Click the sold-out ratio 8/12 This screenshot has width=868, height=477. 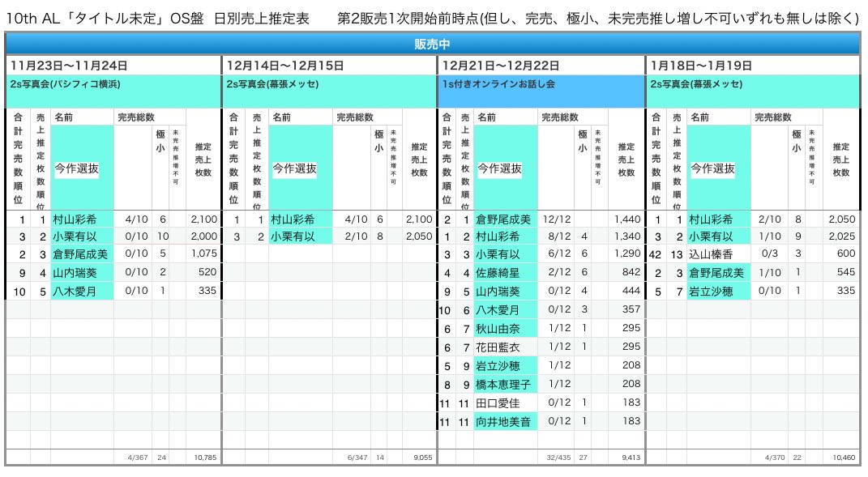[x=559, y=236]
